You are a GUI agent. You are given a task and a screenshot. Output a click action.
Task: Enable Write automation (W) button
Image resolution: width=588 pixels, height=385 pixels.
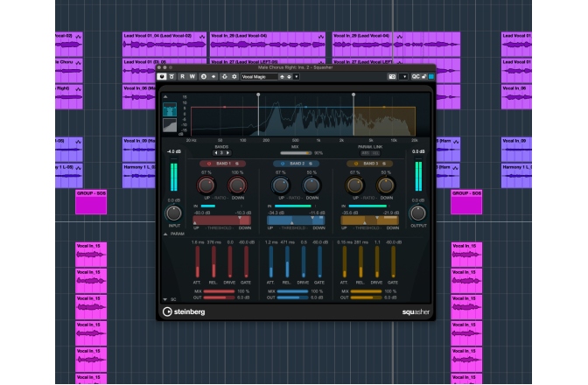click(x=192, y=76)
